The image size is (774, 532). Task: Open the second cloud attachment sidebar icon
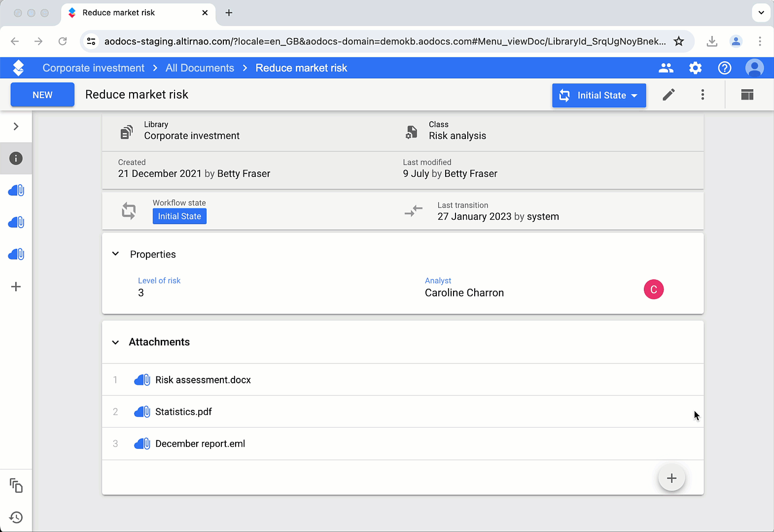pos(16,222)
